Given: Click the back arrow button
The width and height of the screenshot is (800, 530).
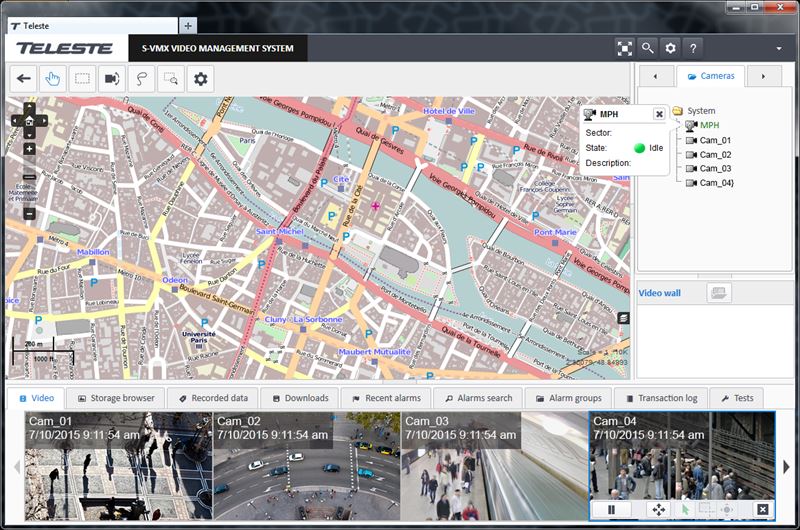Looking at the screenshot, I should coord(24,78).
